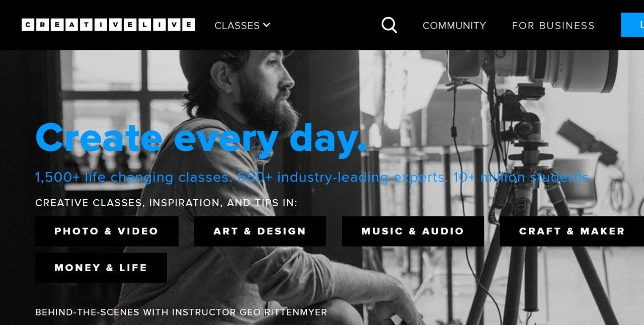Choose the Craft & Maker category

tap(572, 231)
